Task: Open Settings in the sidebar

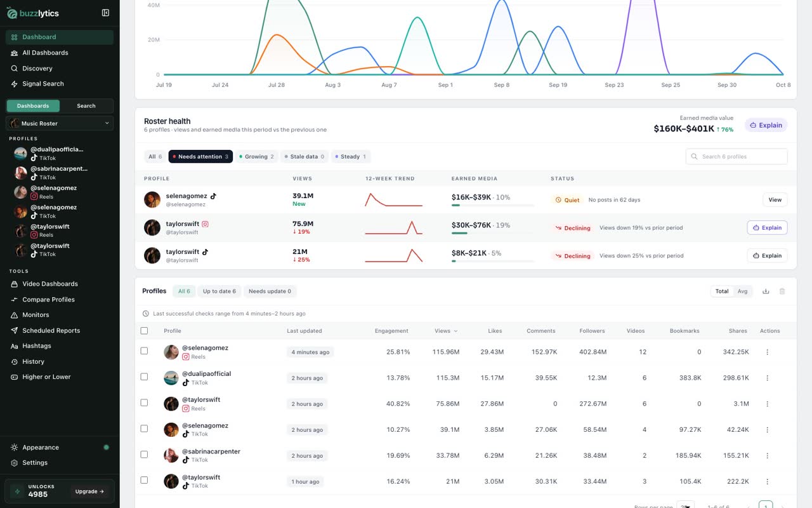Action: click(x=60, y=463)
